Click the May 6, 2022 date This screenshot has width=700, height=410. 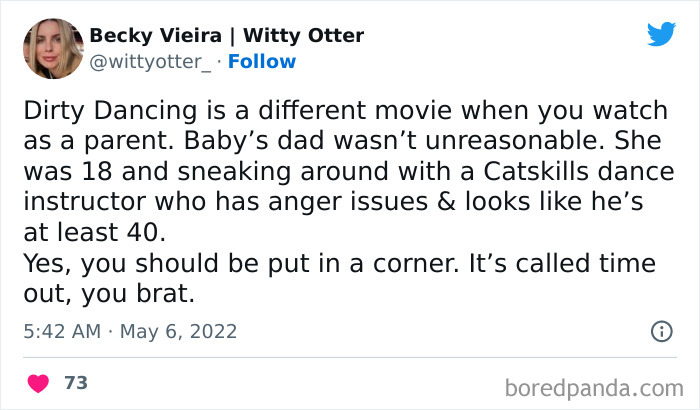[179, 330]
